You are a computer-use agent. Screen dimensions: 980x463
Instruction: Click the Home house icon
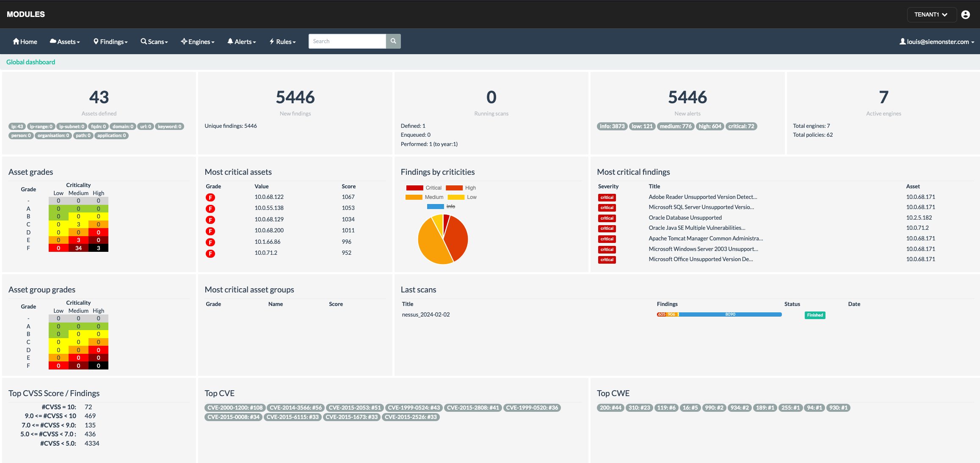point(16,41)
